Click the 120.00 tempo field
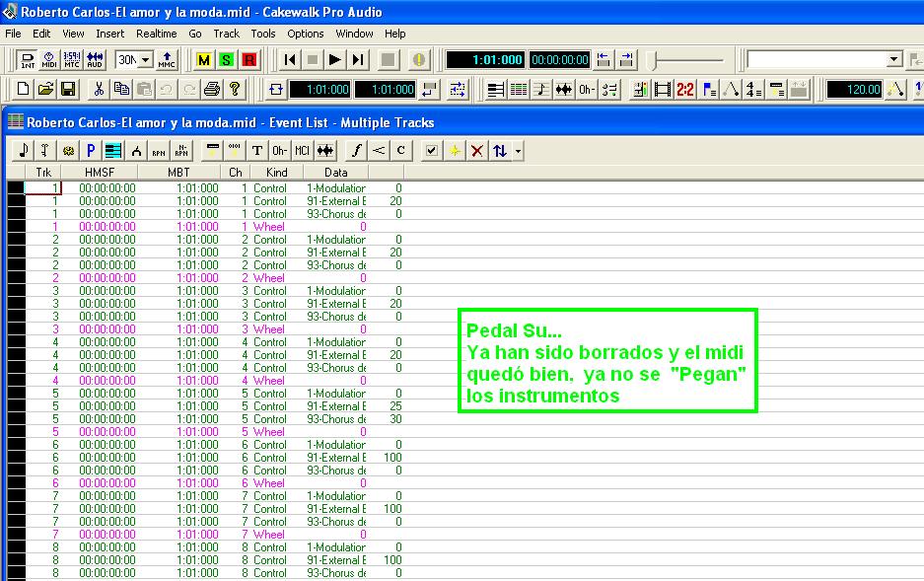 (x=854, y=90)
